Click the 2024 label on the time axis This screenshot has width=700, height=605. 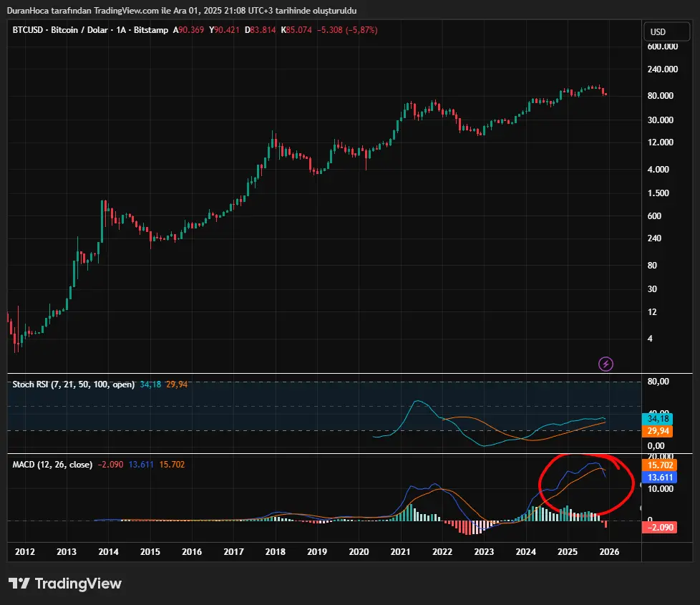(x=526, y=551)
